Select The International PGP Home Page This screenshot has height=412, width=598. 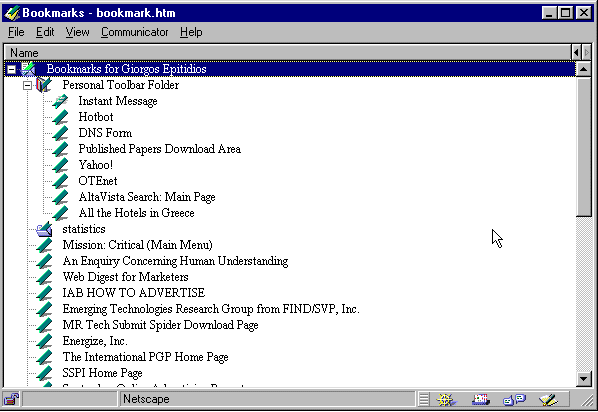(x=145, y=357)
